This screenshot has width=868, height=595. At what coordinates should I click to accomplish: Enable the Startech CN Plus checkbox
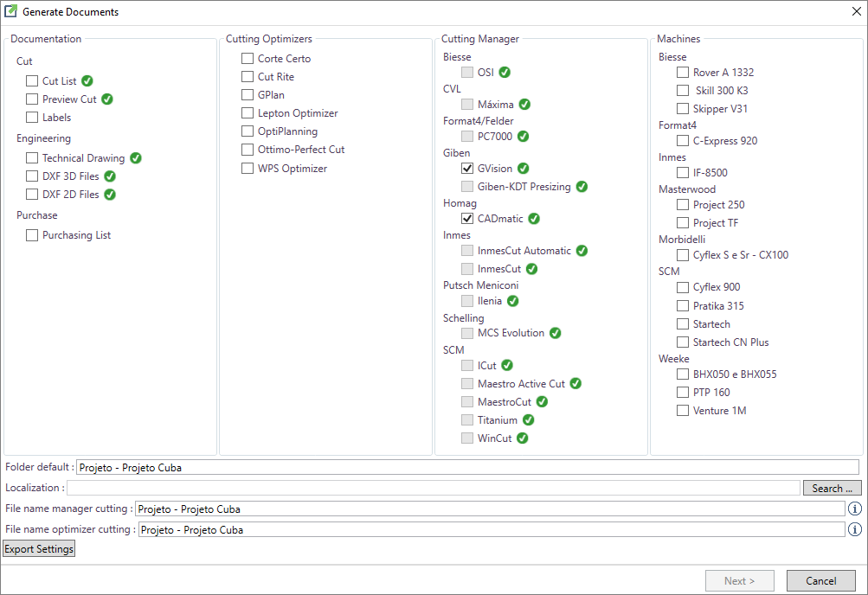point(683,342)
